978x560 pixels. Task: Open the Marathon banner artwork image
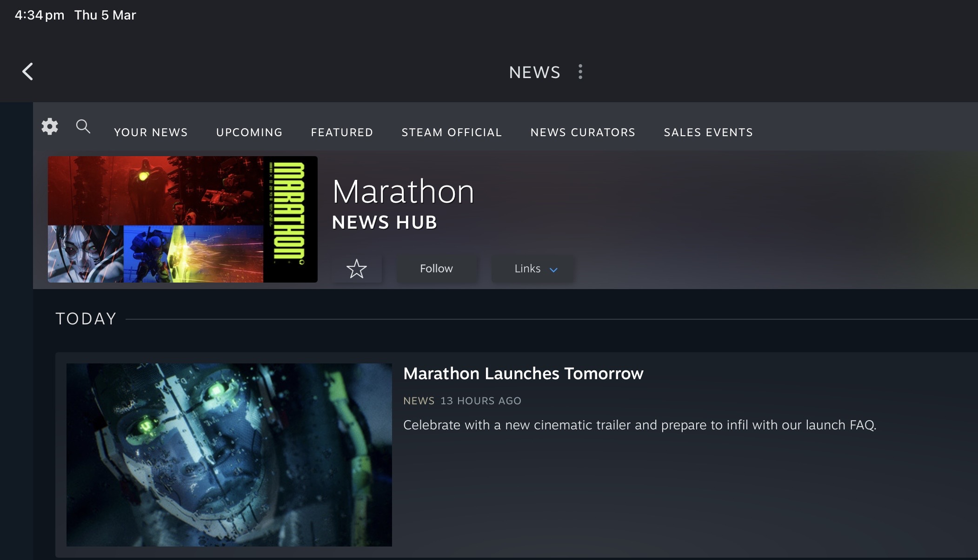[x=182, y=219]
